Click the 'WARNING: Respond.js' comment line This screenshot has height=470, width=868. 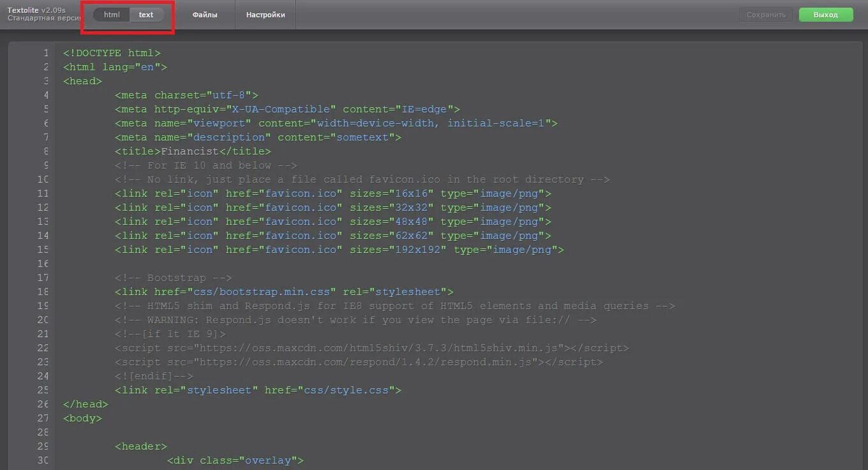[x=356, y=320]
